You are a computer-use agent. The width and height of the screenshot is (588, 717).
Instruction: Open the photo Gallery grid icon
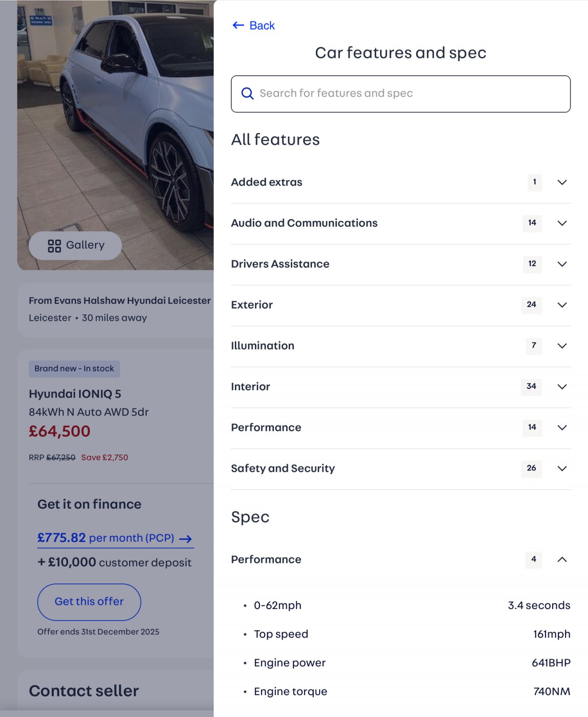(54, 246)
